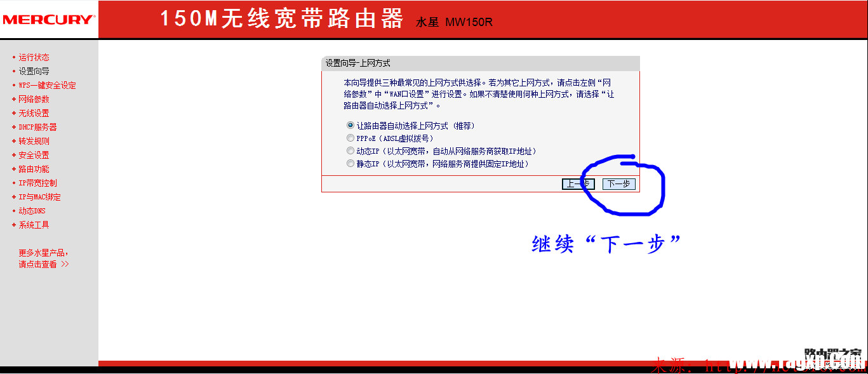Open 动态DNS in the sidebar
The height and width of the screenshot is (374, 868).
tap(32, 211)
